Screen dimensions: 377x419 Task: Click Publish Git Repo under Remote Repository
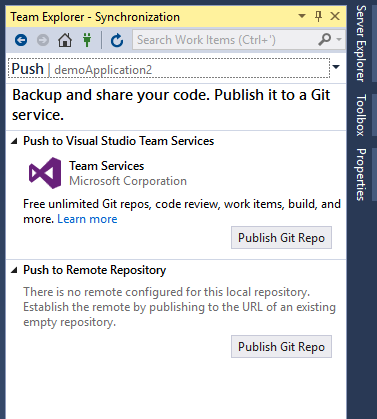pyautogui.click(x=281, y=347)
